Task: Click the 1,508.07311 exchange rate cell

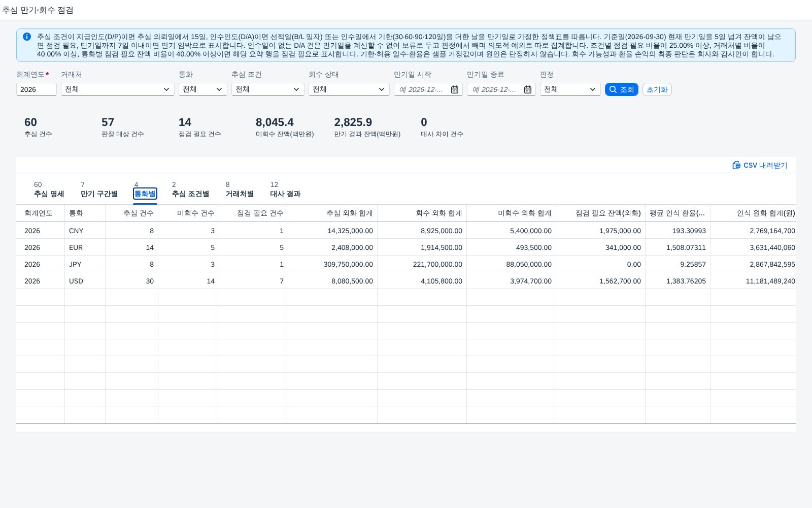Action: (x=678, y=247)
